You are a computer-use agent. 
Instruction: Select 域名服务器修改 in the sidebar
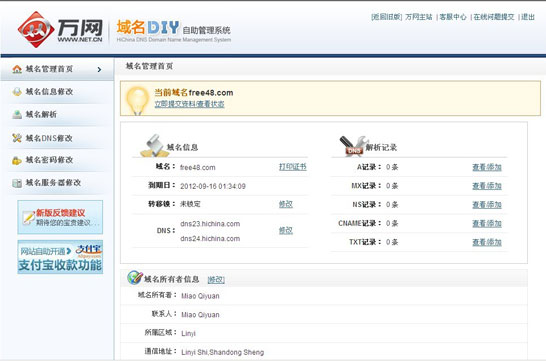pos(53,182)
